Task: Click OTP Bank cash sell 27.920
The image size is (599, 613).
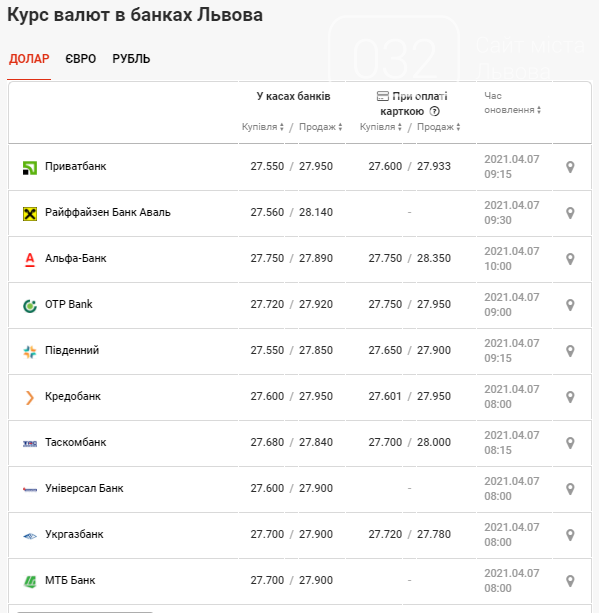Action: (x=316, y=304)
